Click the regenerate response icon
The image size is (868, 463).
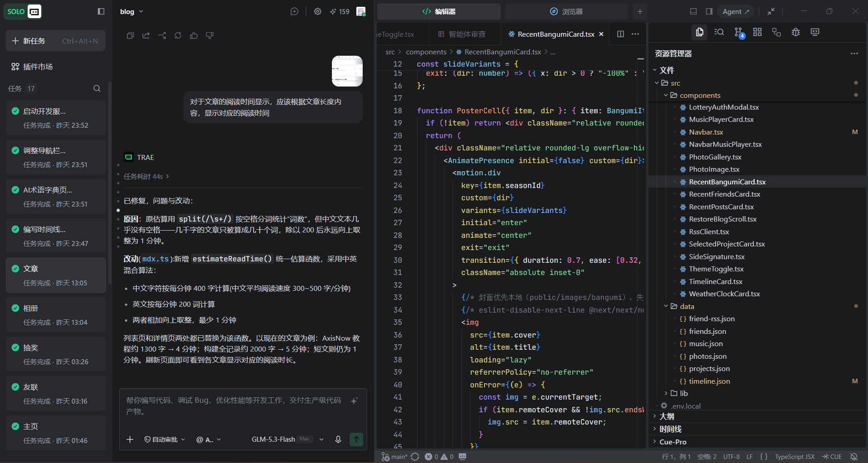[178, 35]
